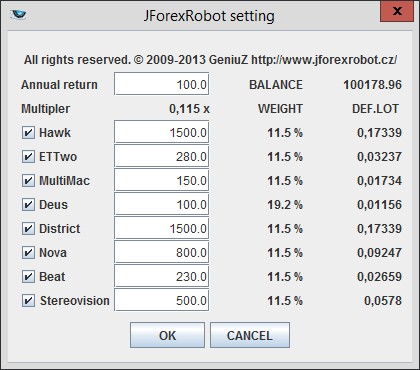Click the MultiMac default lot 0,01734

(x=379, y=181)
